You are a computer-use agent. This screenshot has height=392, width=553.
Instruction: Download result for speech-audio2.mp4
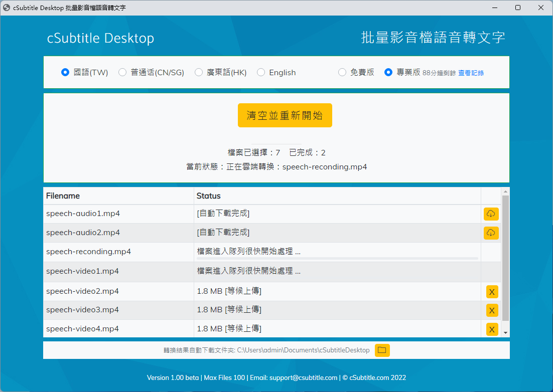pos(491,233)
